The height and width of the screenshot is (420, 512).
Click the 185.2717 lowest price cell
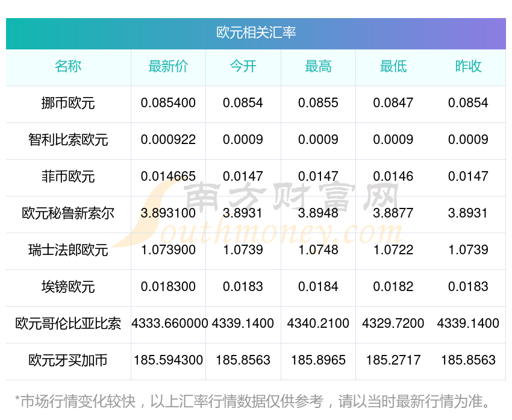tap(393, 360)
